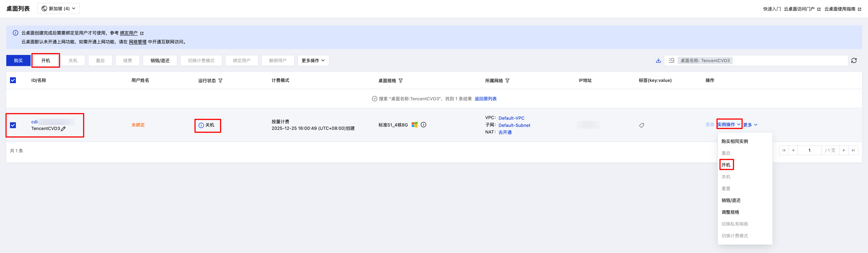Open the Singapore region dropdown
Image resolution: width=868 pixels, height=253 pixels.
59,8
